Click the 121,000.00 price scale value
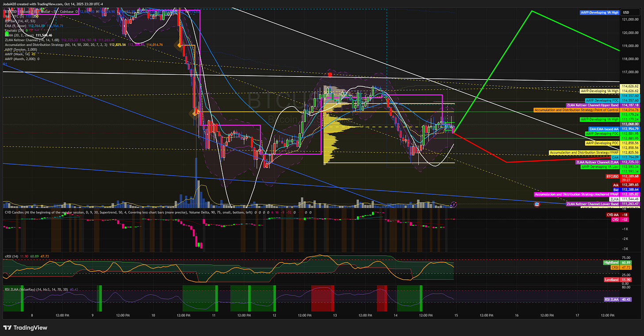Screen dimensions: 644x336 pos(631,19)
